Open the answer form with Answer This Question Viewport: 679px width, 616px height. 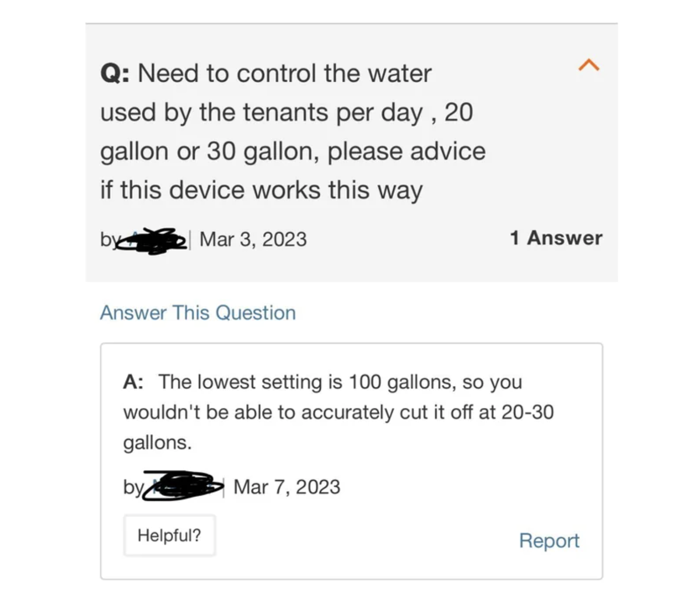197,313
